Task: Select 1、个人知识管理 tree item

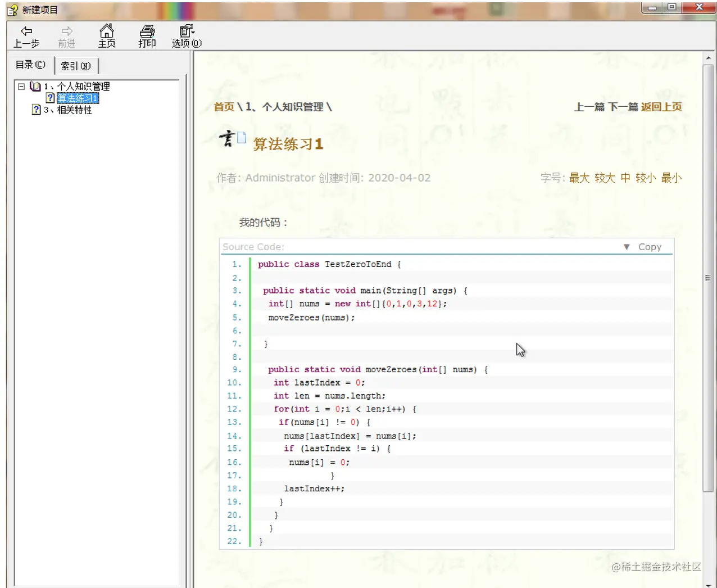Action: [x=77, y=87]
